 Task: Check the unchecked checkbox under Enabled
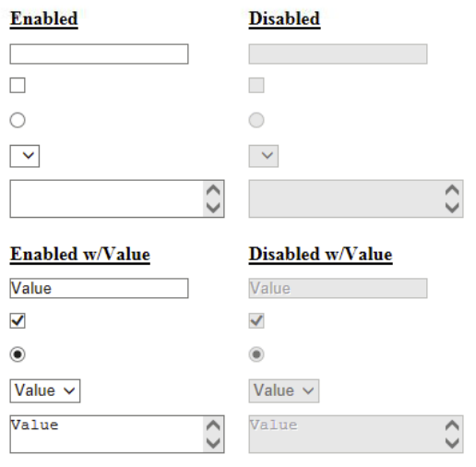click(18, 85)
